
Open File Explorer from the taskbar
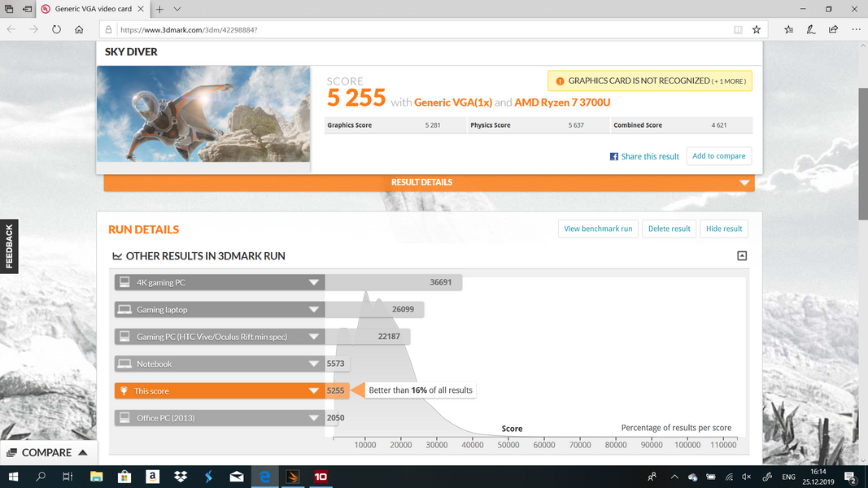click(x=96, y=477)
